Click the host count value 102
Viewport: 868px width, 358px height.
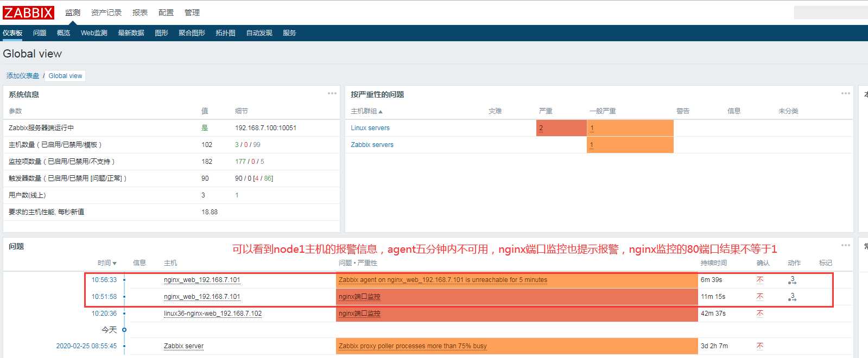click(x=207, y=145)
